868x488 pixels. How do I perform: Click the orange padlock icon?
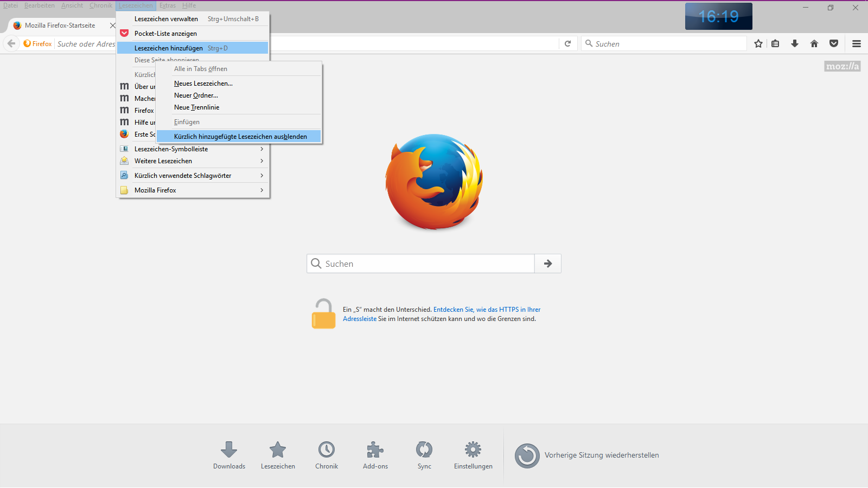(x=323, y=313)
